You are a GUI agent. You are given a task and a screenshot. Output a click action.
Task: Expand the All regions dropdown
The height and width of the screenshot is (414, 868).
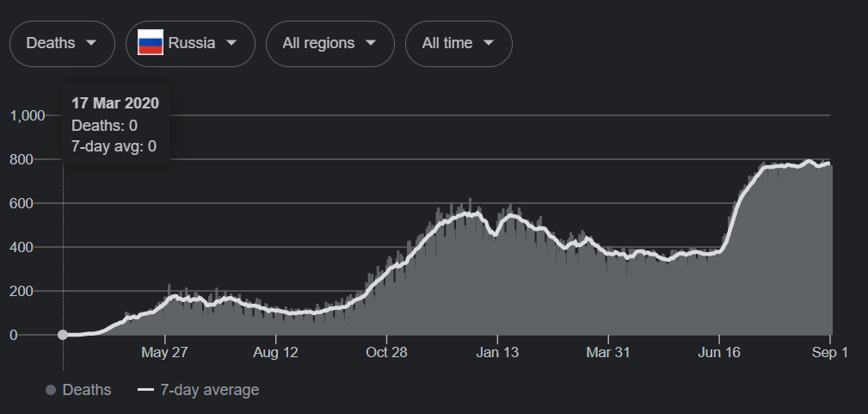(x=330, y=43)
